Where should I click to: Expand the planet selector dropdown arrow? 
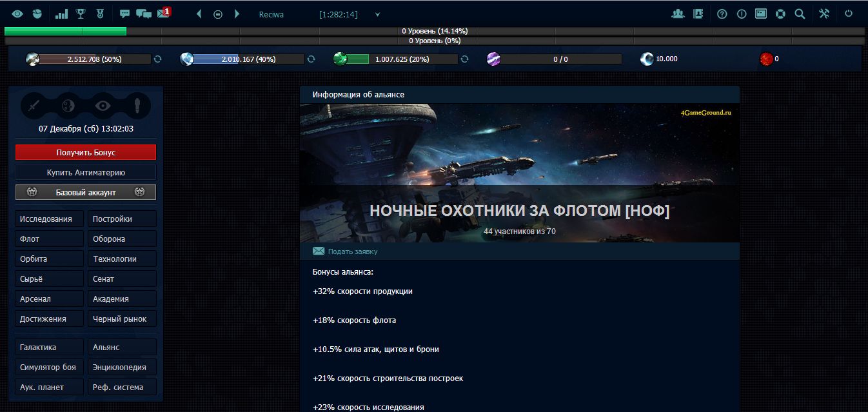377,14
